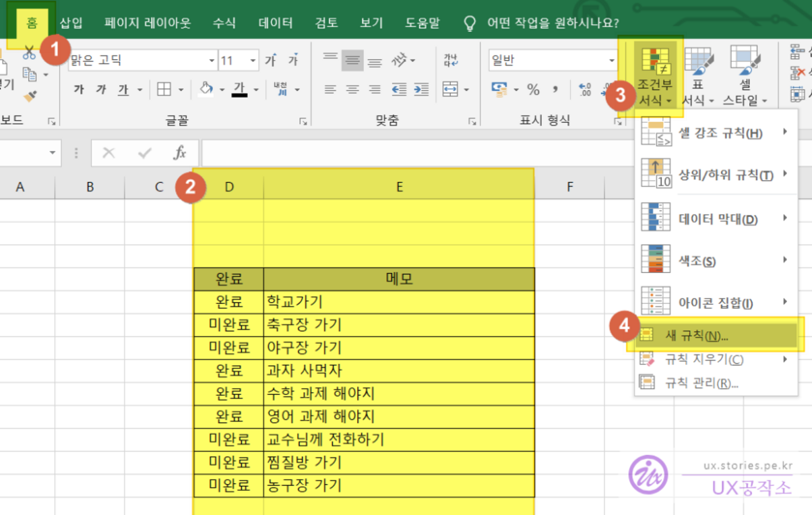Click the increase indent icon
Screen dimensions: 812x515
[421, 90]
